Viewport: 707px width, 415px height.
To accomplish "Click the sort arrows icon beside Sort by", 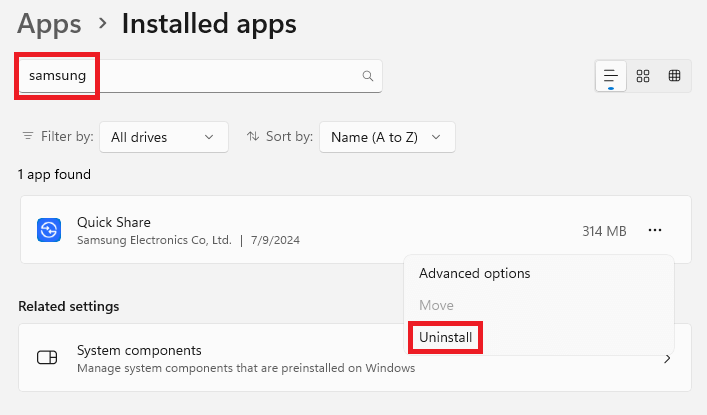I will (253, 137).
